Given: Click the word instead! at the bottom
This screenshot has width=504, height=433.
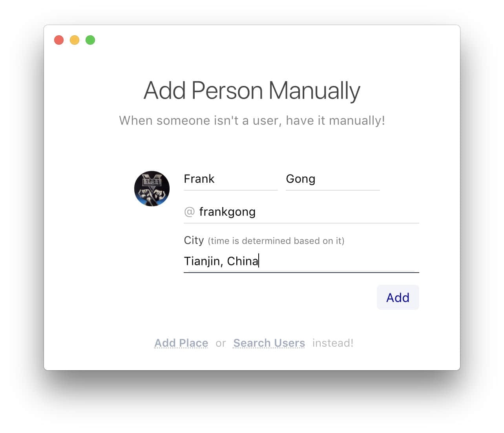Looking at the screenshot, I should pyautogui.click(x=333, y=343).
